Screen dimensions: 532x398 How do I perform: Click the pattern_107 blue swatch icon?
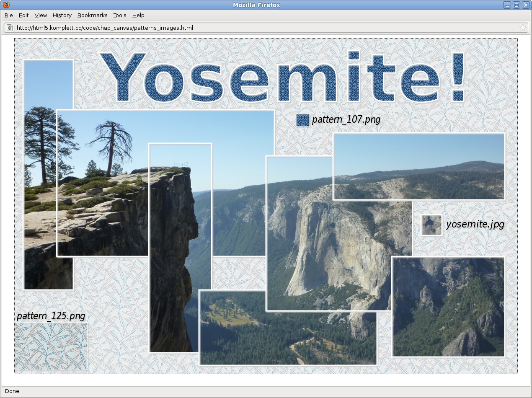click(x=302, y=120)
